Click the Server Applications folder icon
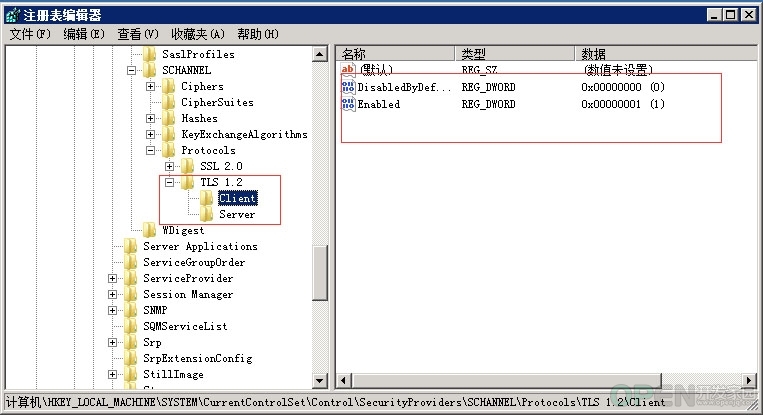This screenshot has width=763, height=415. [131, 246]
